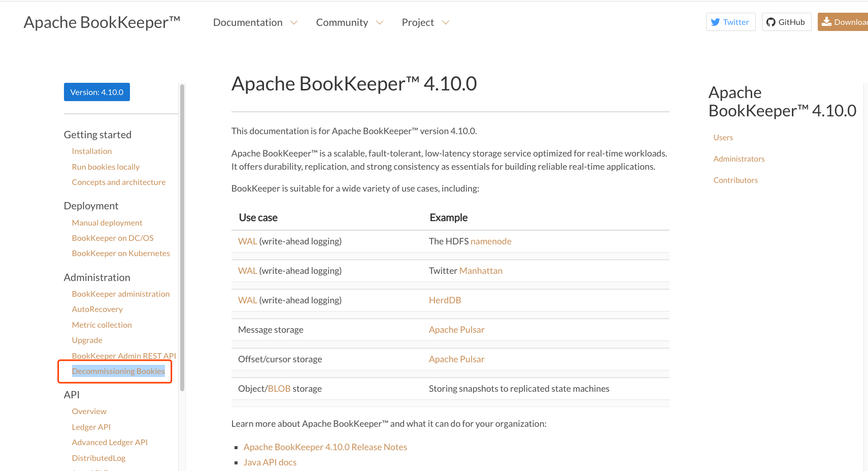Click the 'Use case' column header
This screenshot has width=868, height=471.
(258, 217)
